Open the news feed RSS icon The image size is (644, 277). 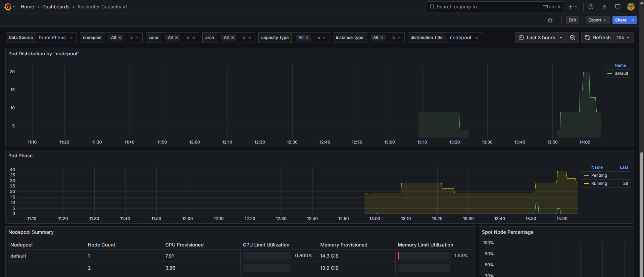[x=604, y=7]
